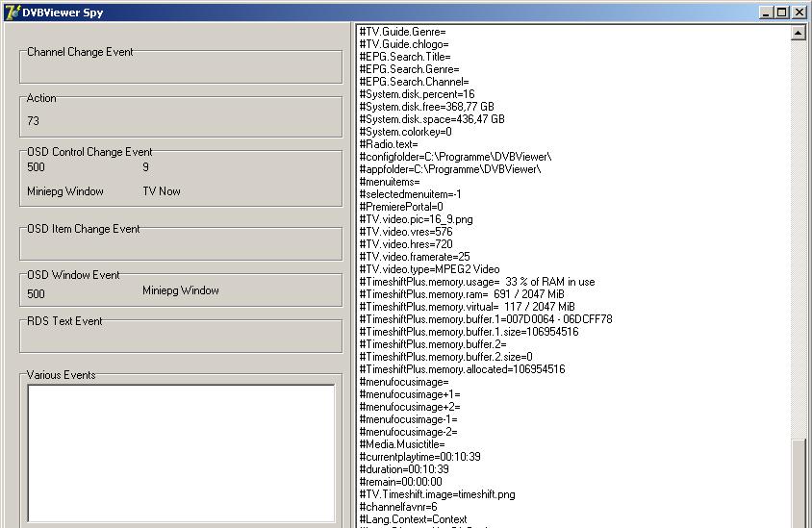
Task: Select line '#Lang.Context=Context'
Action: pos(414,519)
